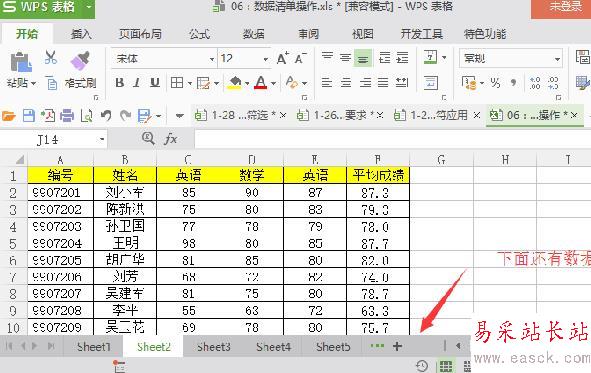The width and height of the screenshot is (591, 373).
Task: Select the Format Painter brush
Action: 80,61
